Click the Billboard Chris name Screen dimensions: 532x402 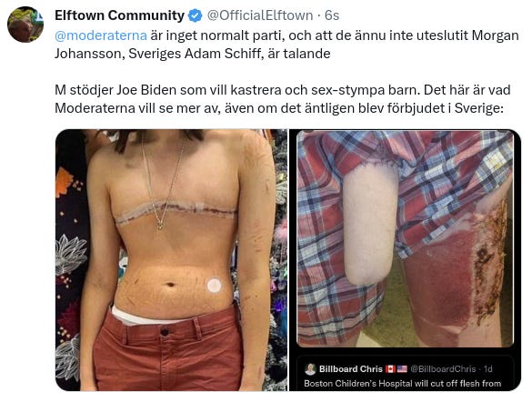pos(351,369)
